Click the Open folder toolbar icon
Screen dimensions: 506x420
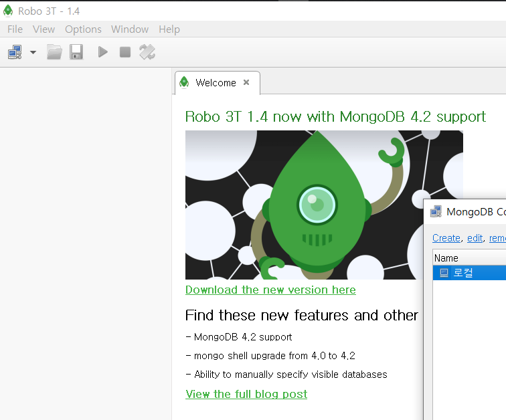(54, 52)
